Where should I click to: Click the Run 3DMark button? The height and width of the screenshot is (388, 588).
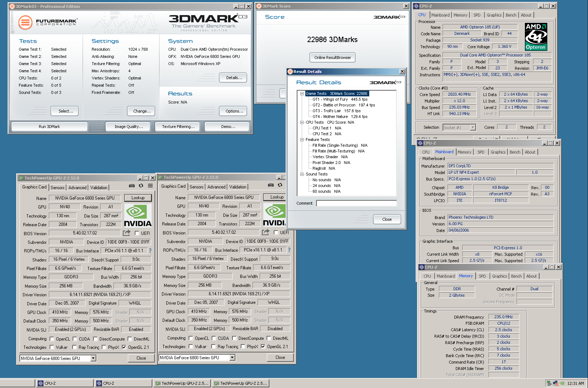pos(50,127)
